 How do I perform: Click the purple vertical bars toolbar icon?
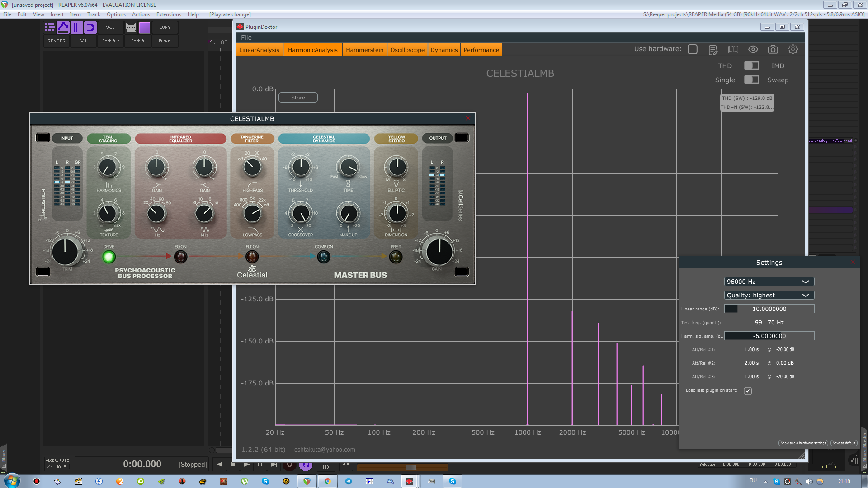(77, 28)
